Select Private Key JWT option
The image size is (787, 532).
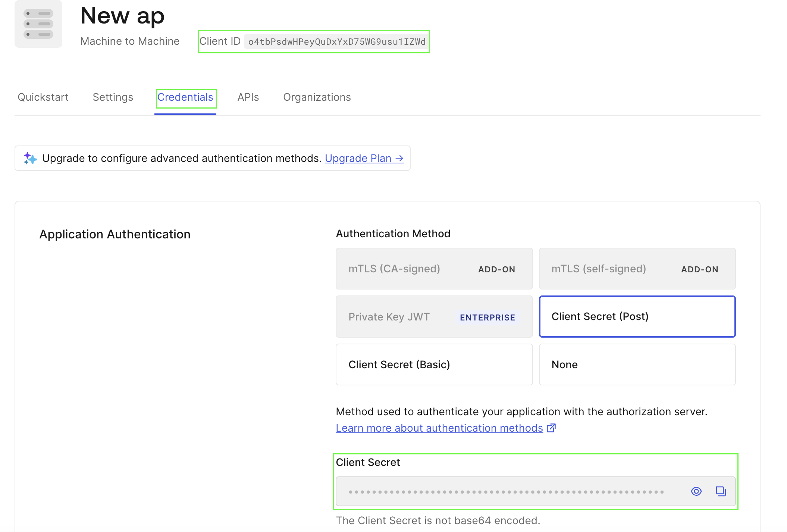[x=434, y=317]
